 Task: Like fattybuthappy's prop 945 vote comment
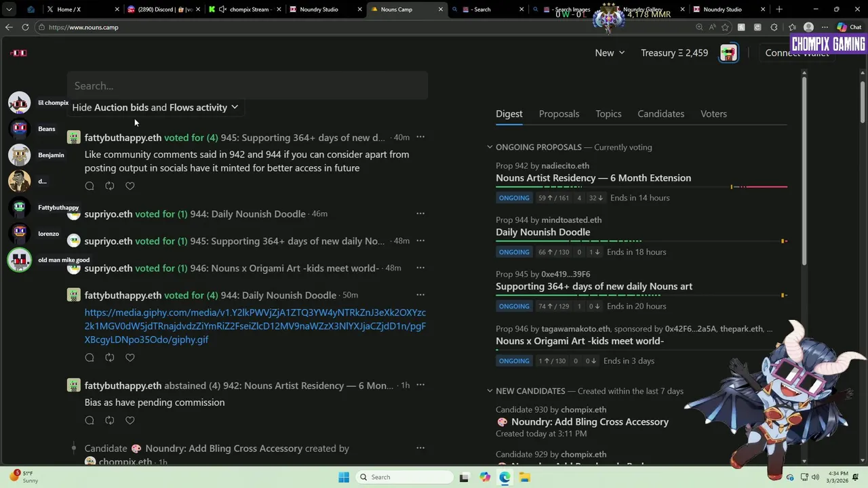130,186
